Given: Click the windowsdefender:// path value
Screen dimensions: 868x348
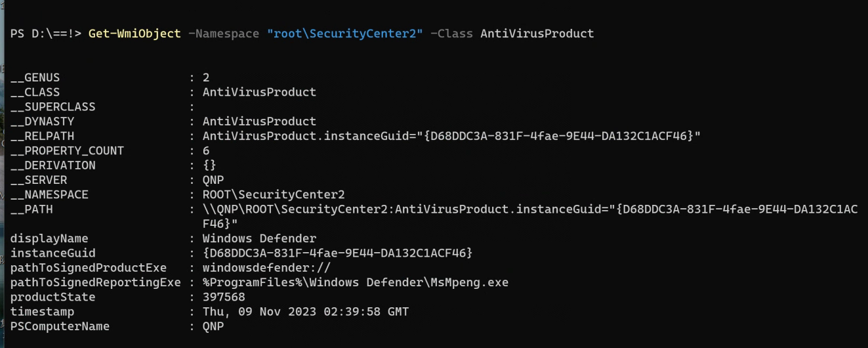Looking at the screenshot, I should (266, 268).
